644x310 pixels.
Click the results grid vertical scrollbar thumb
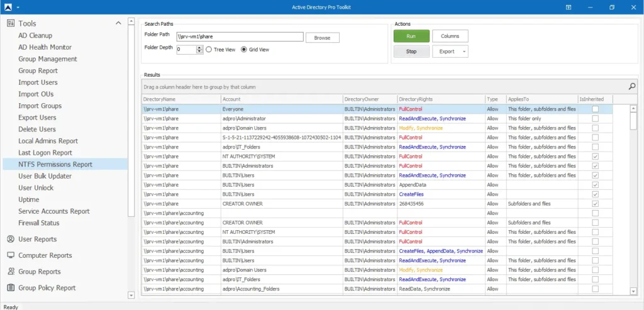(x=633, y=121)
